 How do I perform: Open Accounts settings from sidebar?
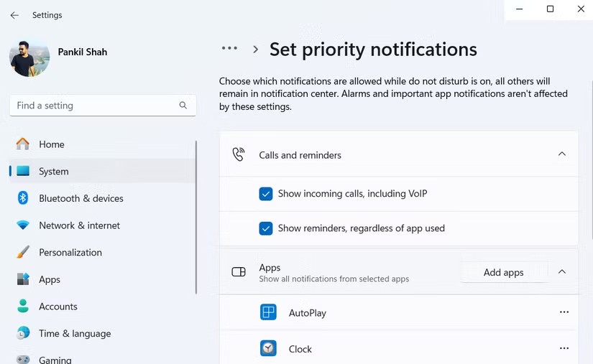(x=58, y=307)
